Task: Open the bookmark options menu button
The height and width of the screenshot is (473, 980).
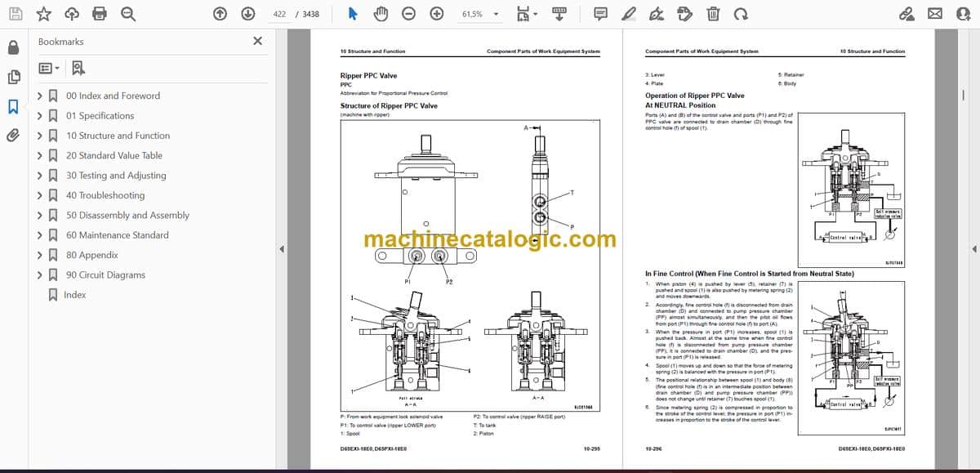Action: tap(47, 69)
